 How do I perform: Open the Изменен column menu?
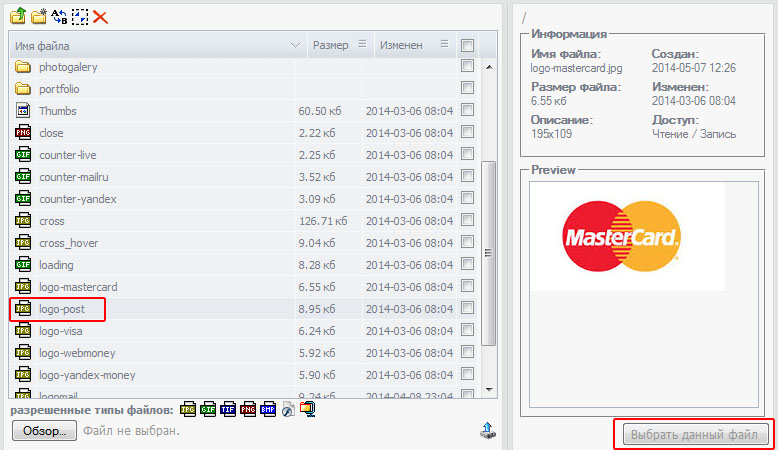click(445, 45)
